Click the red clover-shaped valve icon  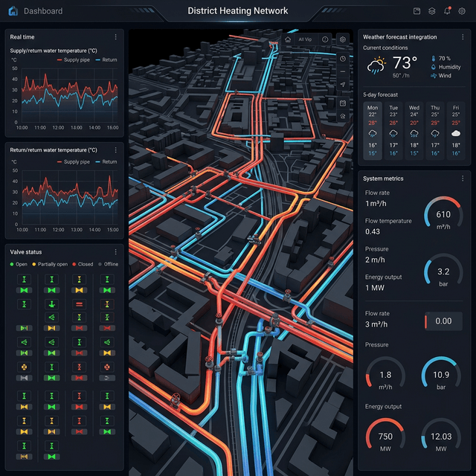coord(107,367)
